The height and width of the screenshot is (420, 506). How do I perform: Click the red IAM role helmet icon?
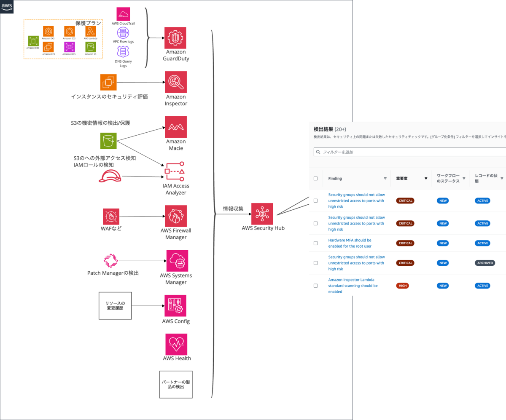110,176
